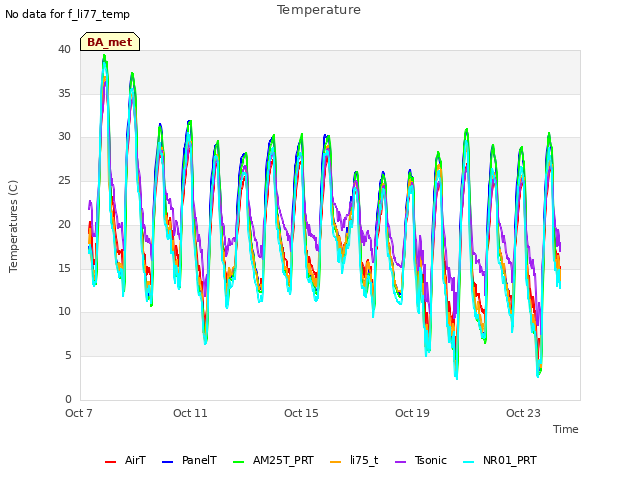This screenshot has width=640, height=480.
Task: Click the 25 y-axis tick label
Action: click(x=64, y=180)
